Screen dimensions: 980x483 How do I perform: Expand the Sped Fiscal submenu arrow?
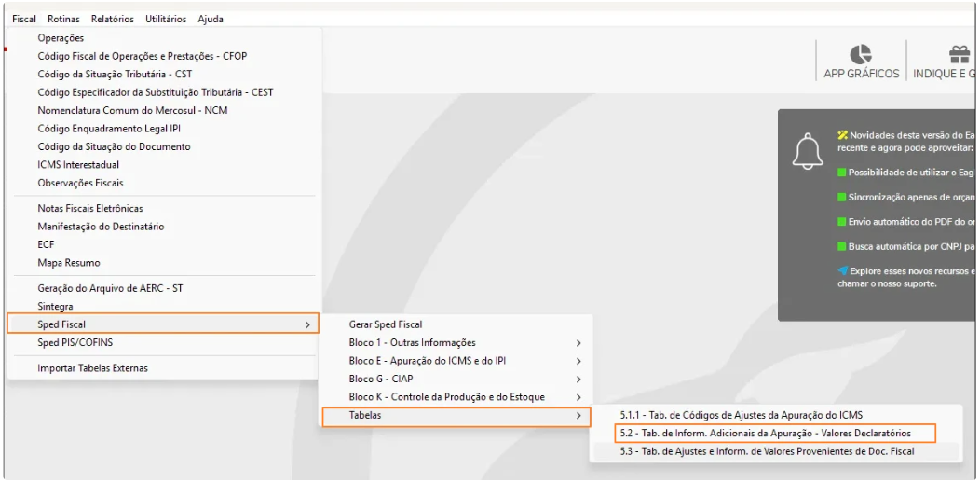coord(307,324)
